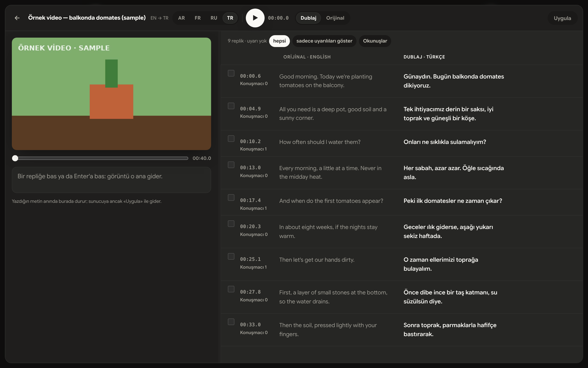Show only lines with warnings filter
588x368 pixels.
click(324, 41)
